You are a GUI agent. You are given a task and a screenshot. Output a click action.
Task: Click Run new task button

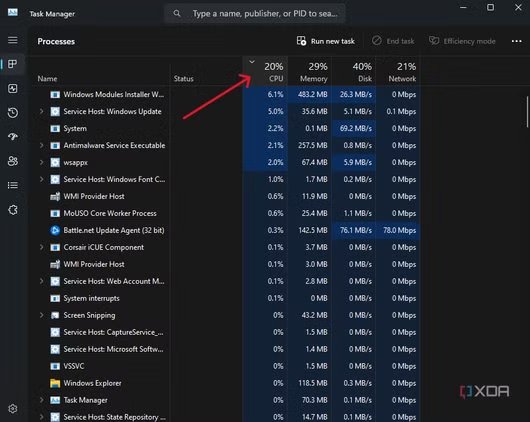coord(326,41)
